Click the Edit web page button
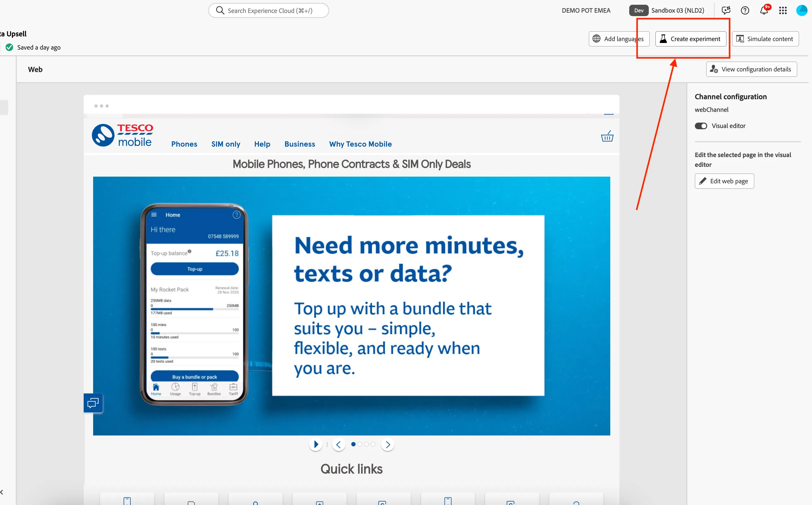The height and width of the screenshot is (505, 812). [724, 181]
